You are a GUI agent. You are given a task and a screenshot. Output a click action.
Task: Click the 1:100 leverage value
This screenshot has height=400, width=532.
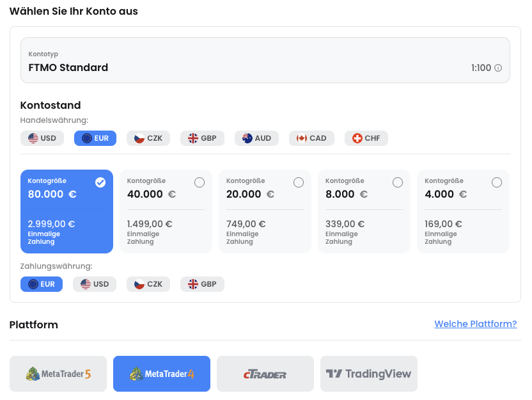(481, 68)
